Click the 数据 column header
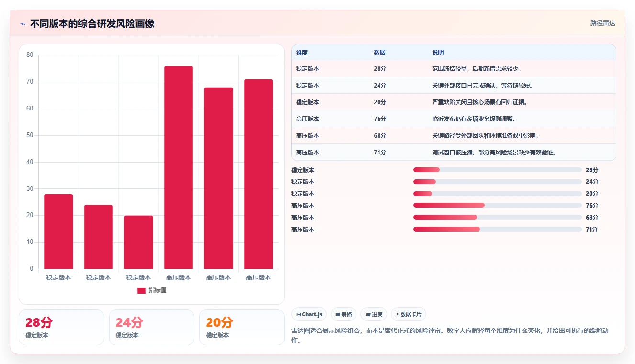This screenshot has height=364, width=635. pos(379,53)
